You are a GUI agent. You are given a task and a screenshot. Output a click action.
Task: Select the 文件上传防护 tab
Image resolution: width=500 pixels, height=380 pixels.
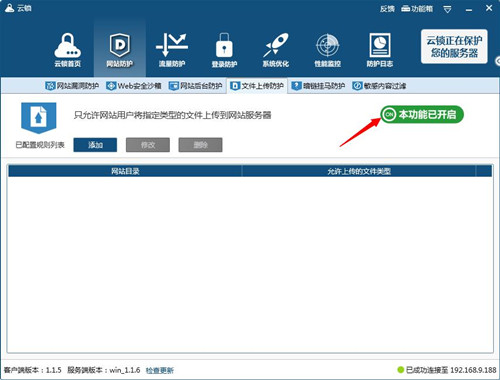[257, 86]
